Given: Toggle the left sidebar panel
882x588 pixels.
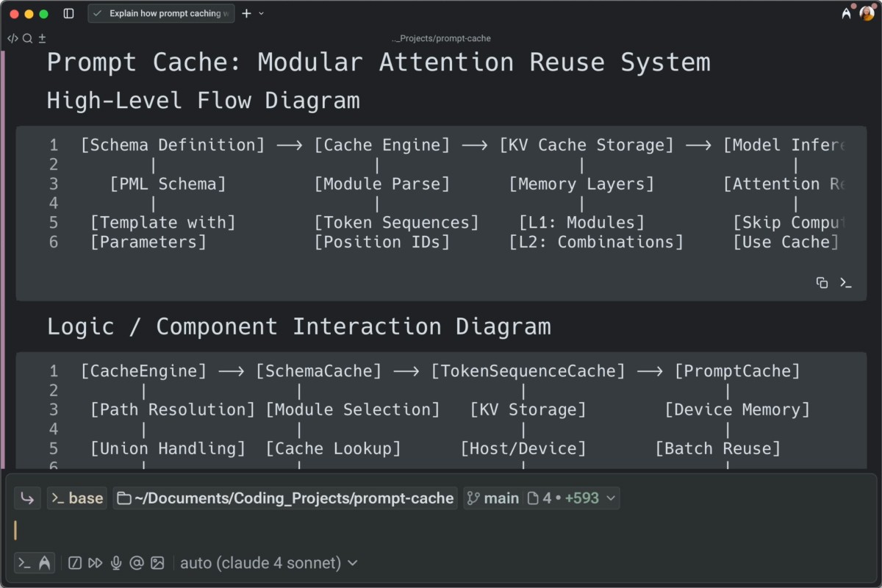Looking at the screenshot, I should (x=68, y=13).
